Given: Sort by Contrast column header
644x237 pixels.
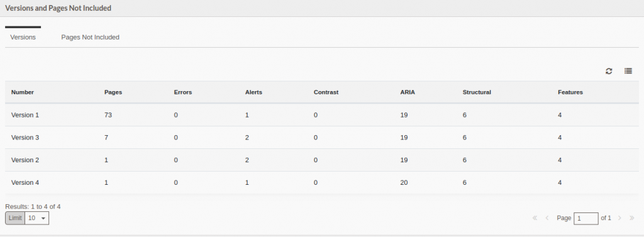Looking at the screenshot, I should (326, 92).
